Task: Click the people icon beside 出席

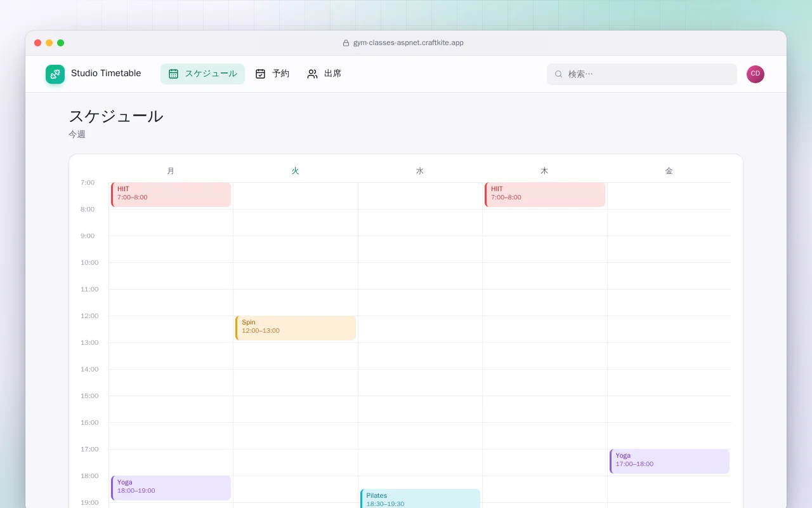Action: 312,74
